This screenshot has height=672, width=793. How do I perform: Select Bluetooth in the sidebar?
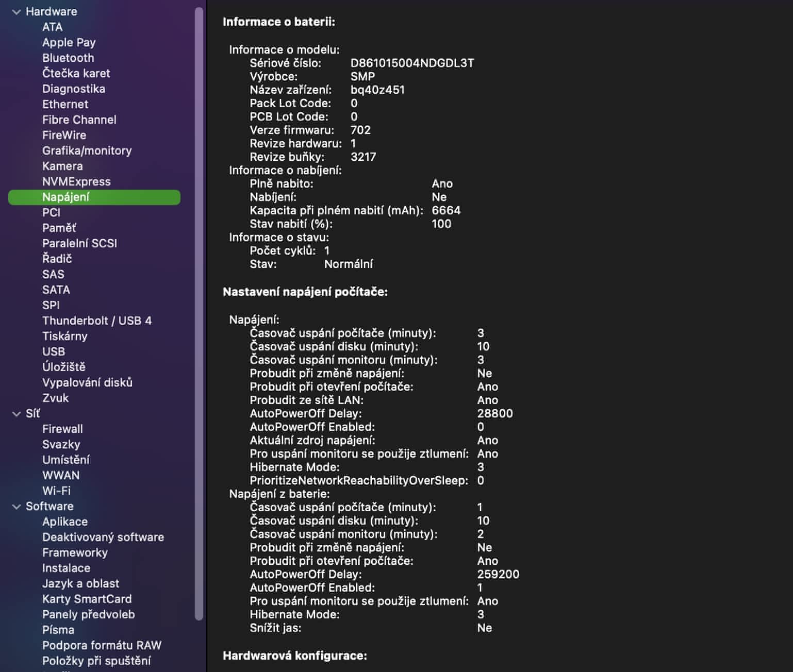[68, 58]
